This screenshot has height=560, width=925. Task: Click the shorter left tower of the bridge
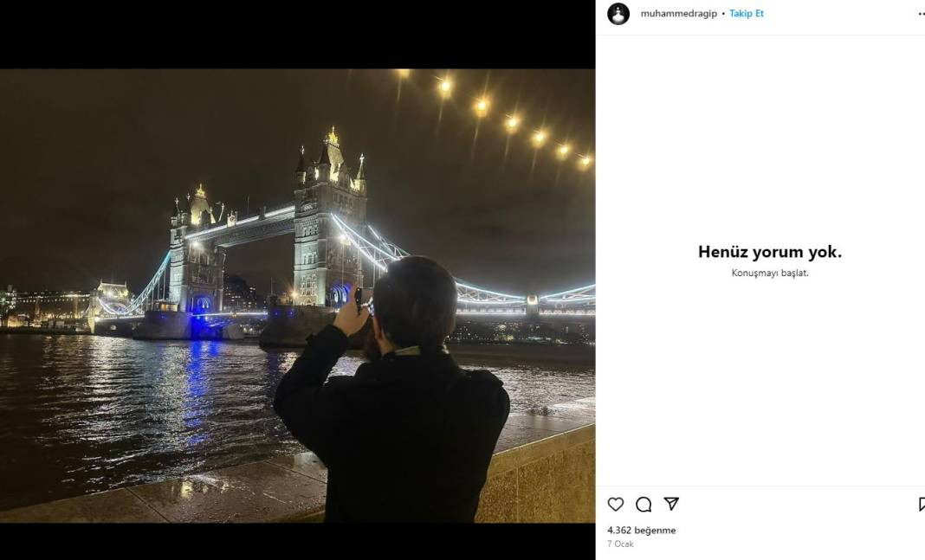(x=197, y=251)
